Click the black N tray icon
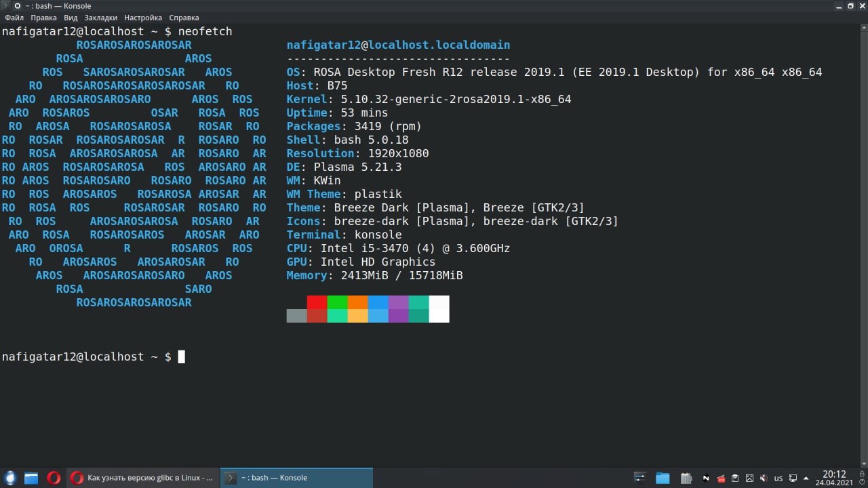The image size is (868, 488). pos(706,478)
